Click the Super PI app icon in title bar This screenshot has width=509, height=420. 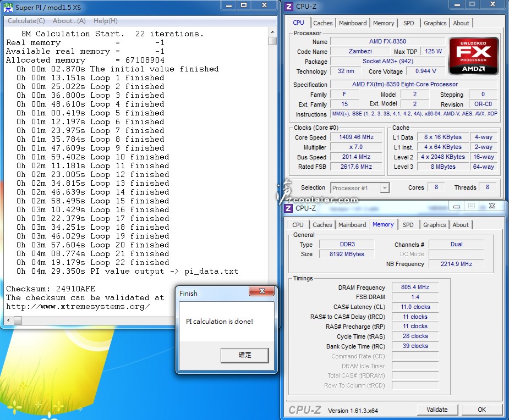click(x=8, y=8)
